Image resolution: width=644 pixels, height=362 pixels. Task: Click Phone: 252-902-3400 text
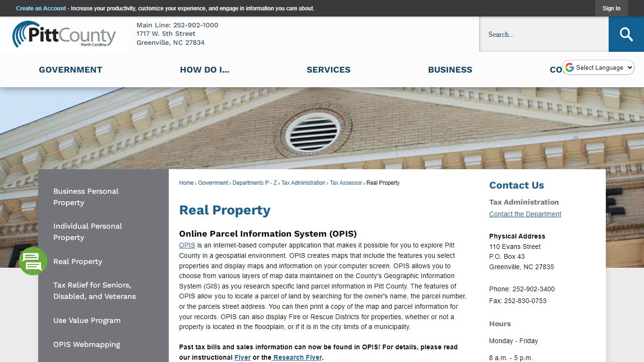522,289
